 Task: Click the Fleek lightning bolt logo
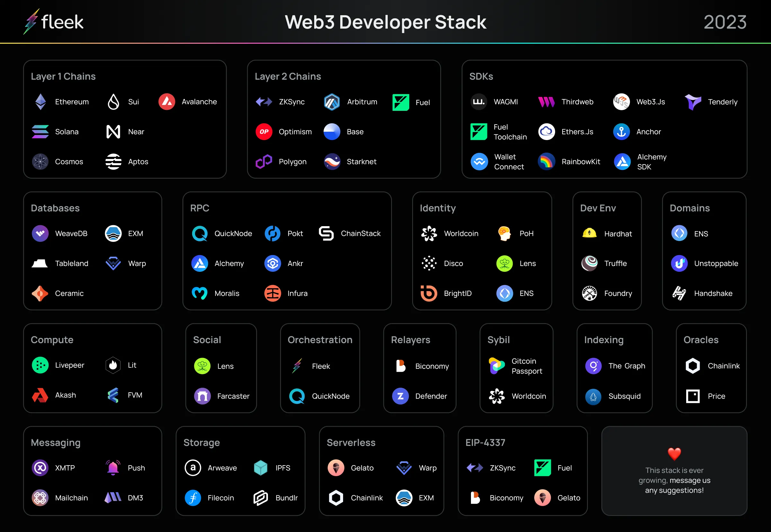tap(31, 22)
